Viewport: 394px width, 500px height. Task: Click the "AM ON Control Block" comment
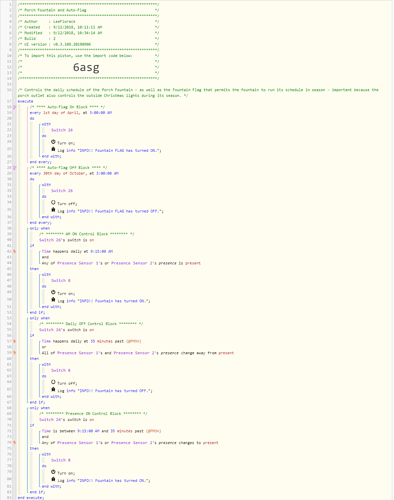tap(86, 234)
